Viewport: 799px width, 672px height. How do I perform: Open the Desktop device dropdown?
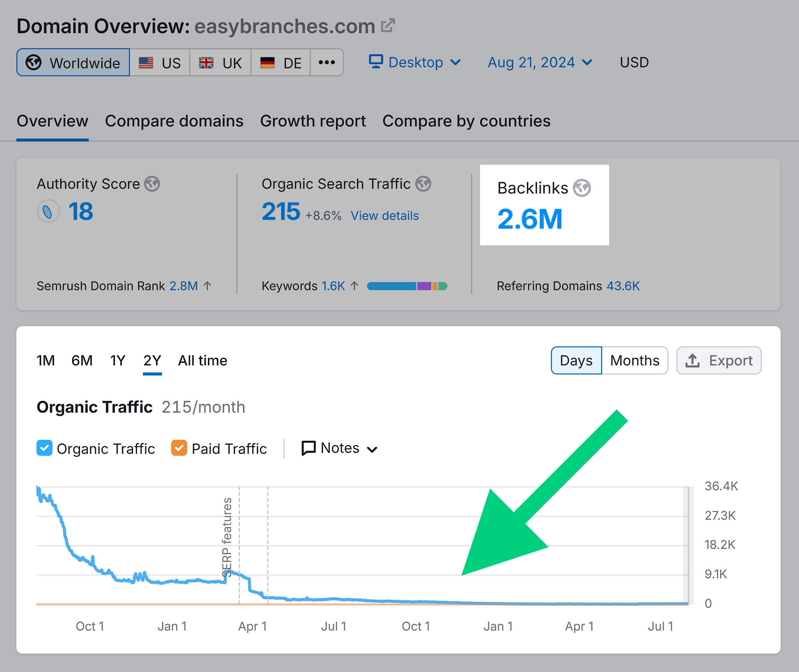click(x=415, y=62)
